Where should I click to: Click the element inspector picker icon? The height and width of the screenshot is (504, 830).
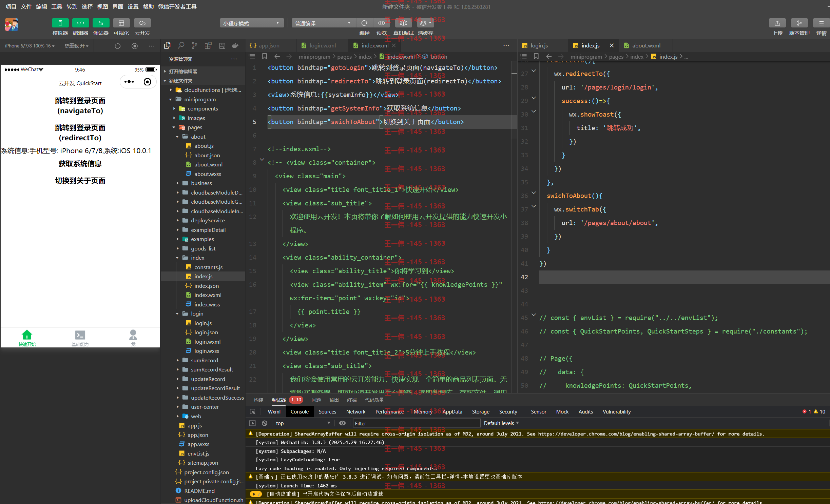point(253,411)
